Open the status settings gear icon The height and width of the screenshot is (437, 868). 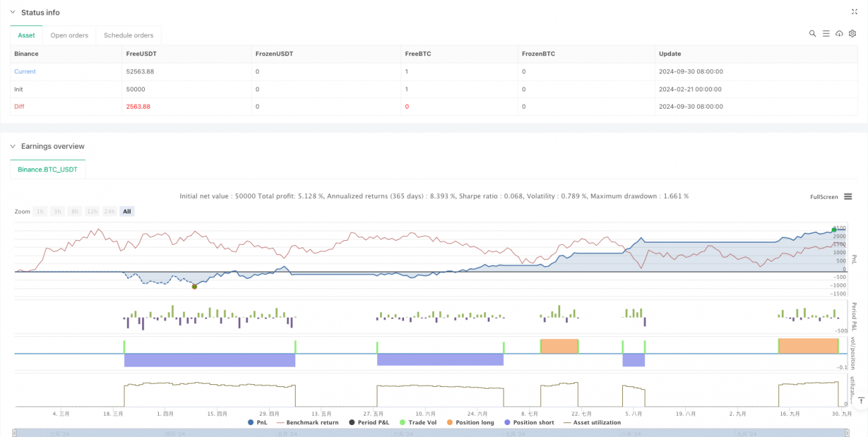tap(853, 33)
